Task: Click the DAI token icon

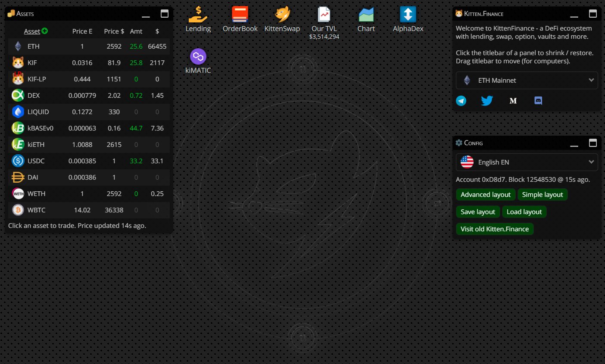Action: point(18,177)
